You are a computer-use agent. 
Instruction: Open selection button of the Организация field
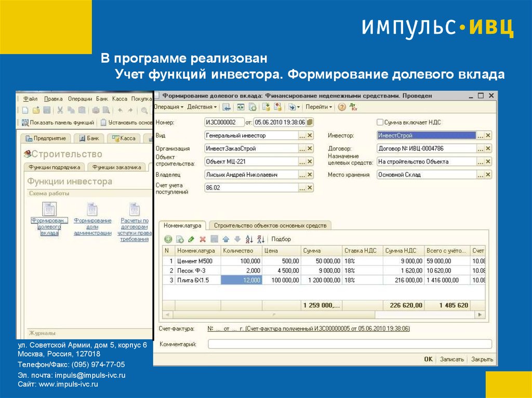302,148
